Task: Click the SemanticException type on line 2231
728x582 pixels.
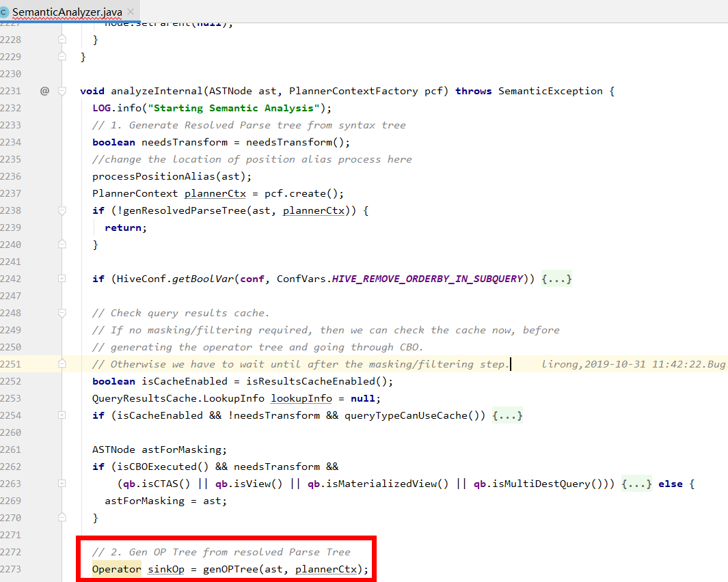Action: [550, 91]
